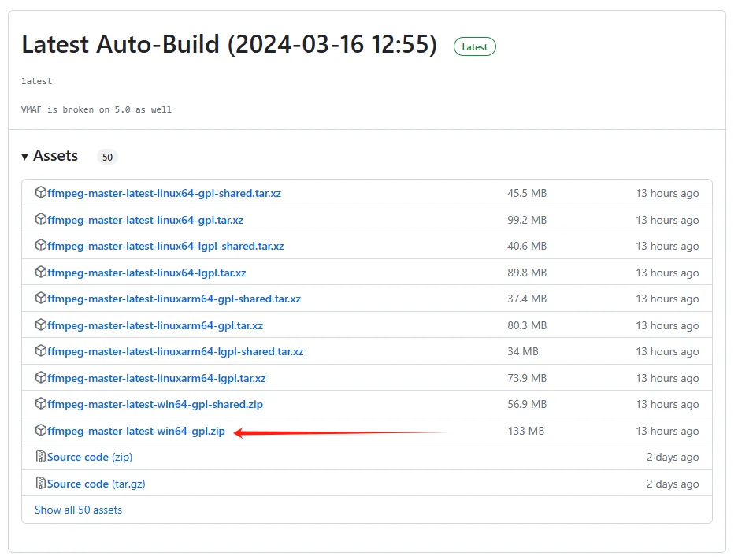This screenshot has height=560, width=738.
Task: Click package icon beside ffmpeg-master-latest-linux64-gpl-shared.tar.xz
Action: (41, 193)
